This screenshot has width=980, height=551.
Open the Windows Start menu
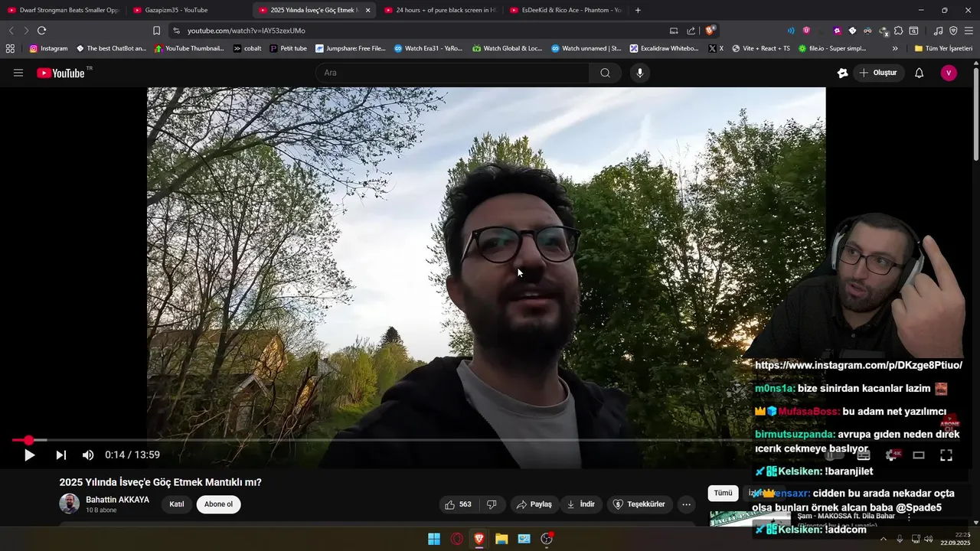click(x=434, y=539)
